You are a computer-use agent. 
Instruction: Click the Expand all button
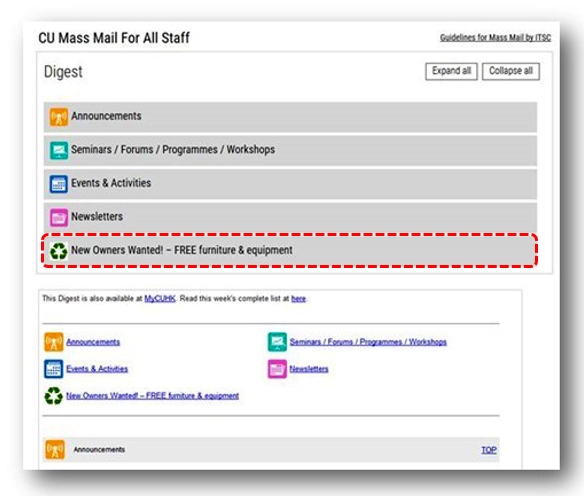click(451, 71)
